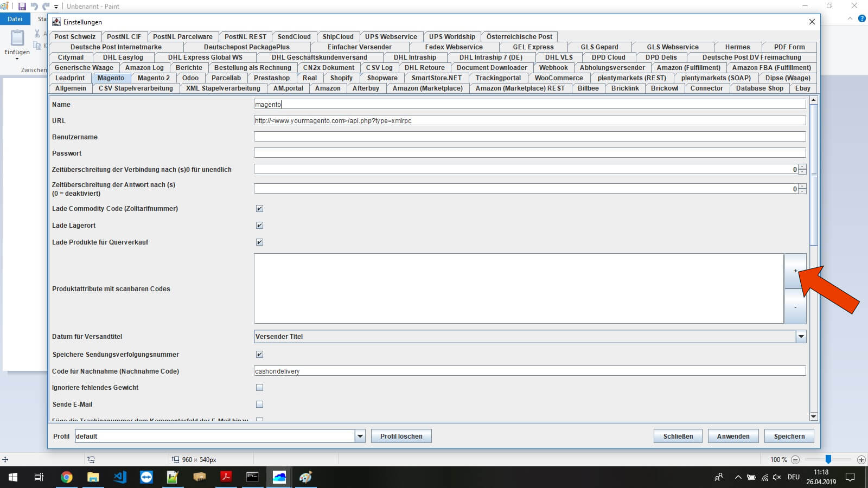Open the package box taskbar icon
Image resolution: width=868 pixels, height=488 pixels.
pos(199,477)
